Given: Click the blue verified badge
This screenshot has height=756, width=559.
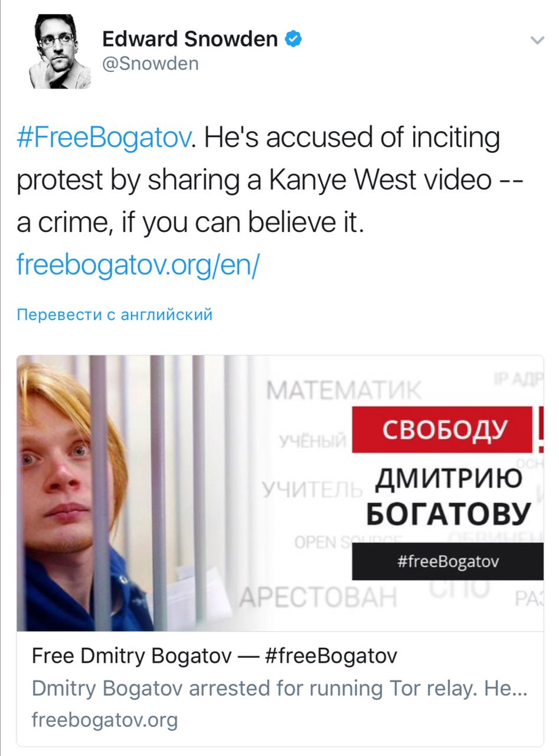Looking at the screenshot, I should 294,39.
